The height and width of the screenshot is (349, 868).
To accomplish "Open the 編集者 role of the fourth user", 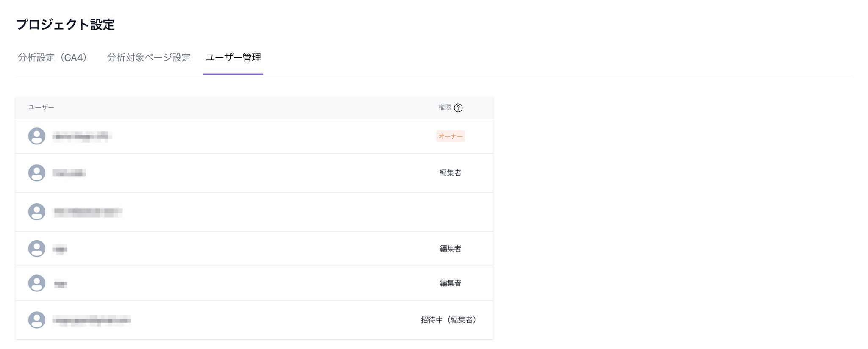I will pyautogui.click(x=451, y=249).
